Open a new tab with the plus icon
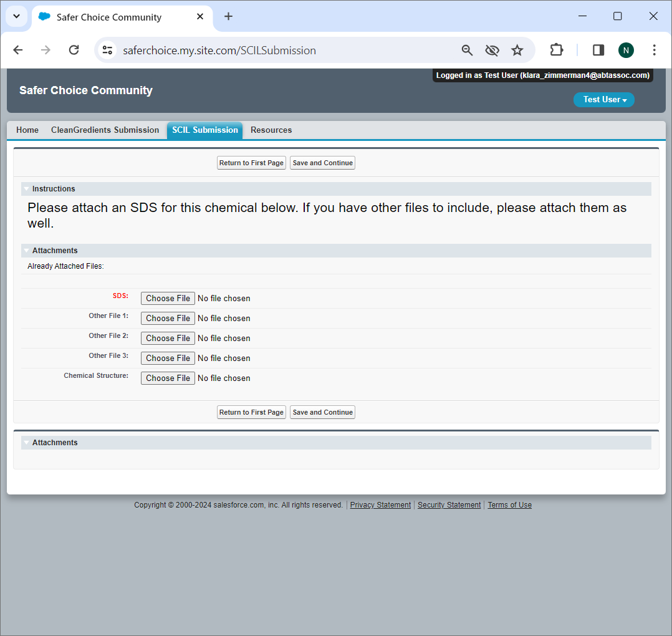 pos(228,16)
